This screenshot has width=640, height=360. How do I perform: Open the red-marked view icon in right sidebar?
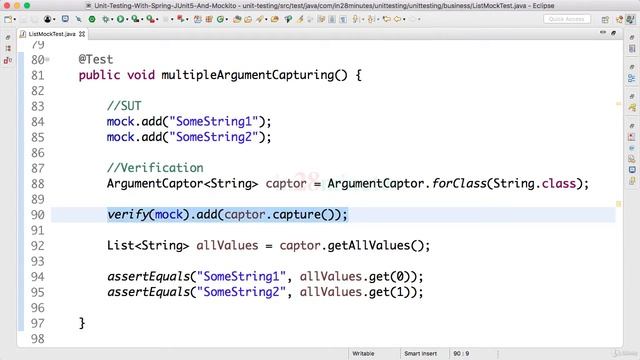pyautogui.click(x=632, y=137)
